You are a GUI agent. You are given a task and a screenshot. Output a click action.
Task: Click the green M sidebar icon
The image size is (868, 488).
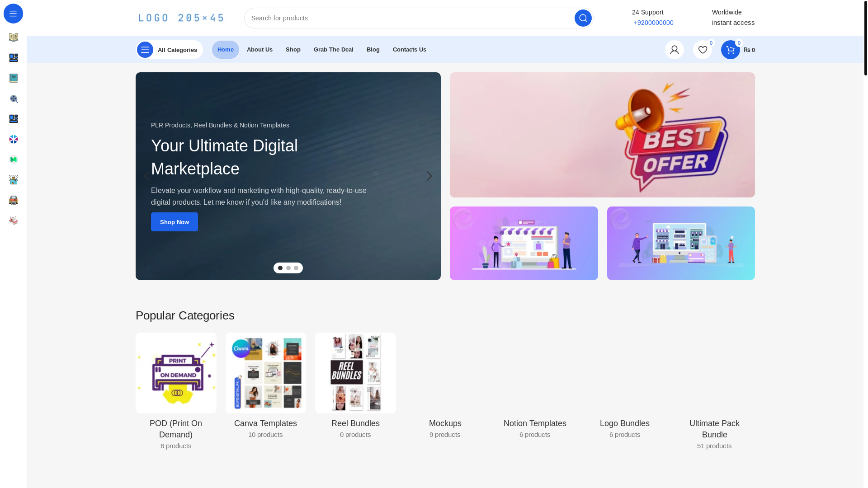point(14,160)
